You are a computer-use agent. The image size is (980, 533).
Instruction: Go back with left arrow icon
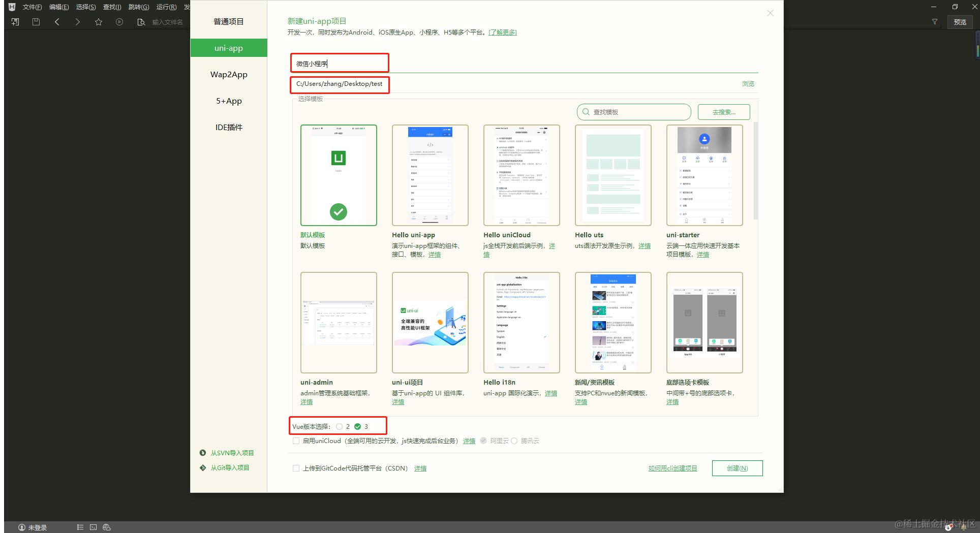tap(57, 22)
